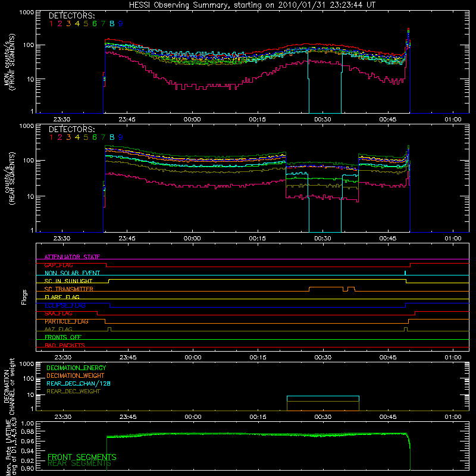Click the GAP_FLAG label
Viewport: 476px width, 476px height.
58,265
